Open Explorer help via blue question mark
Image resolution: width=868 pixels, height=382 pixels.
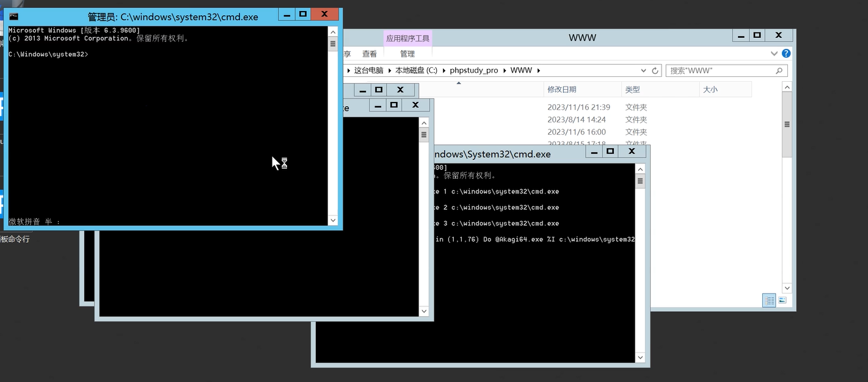point(786,54)
